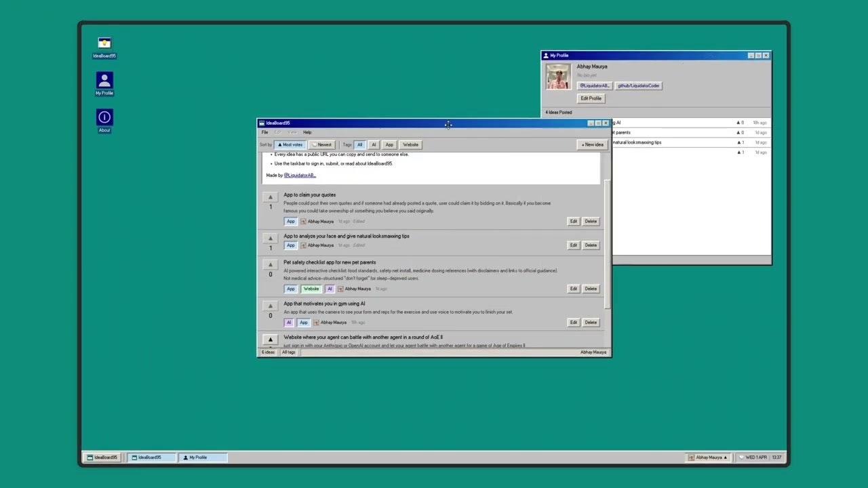Open the File menu
This screenshot has width=868, height=488.
(x=264, y=132)
